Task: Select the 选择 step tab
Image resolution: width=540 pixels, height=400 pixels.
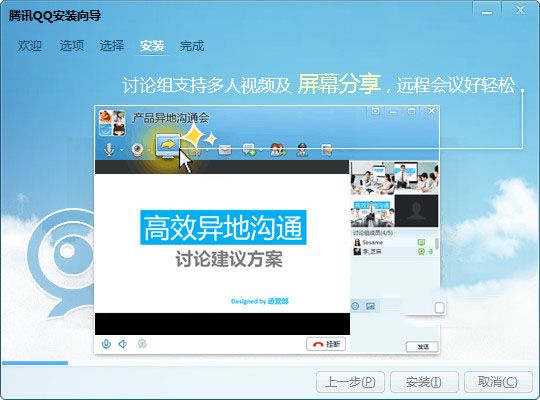Action: [x=112, y=45]
